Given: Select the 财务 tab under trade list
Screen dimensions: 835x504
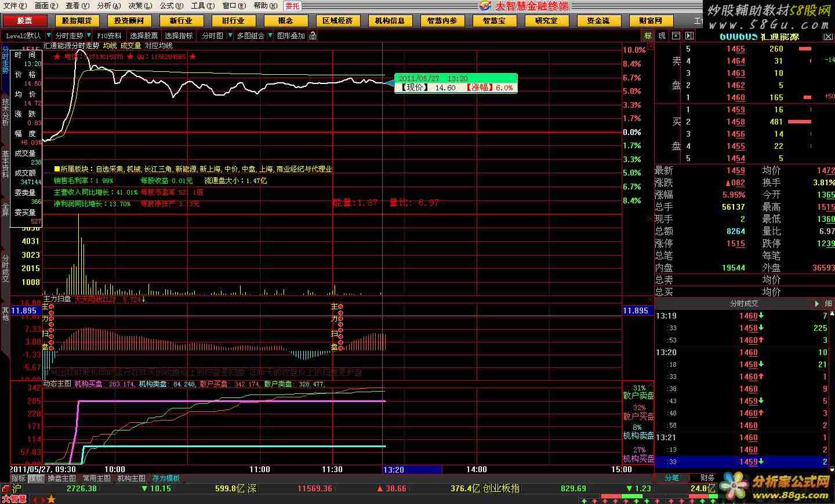Looking at the screenshot, I should tap(707, 478).
